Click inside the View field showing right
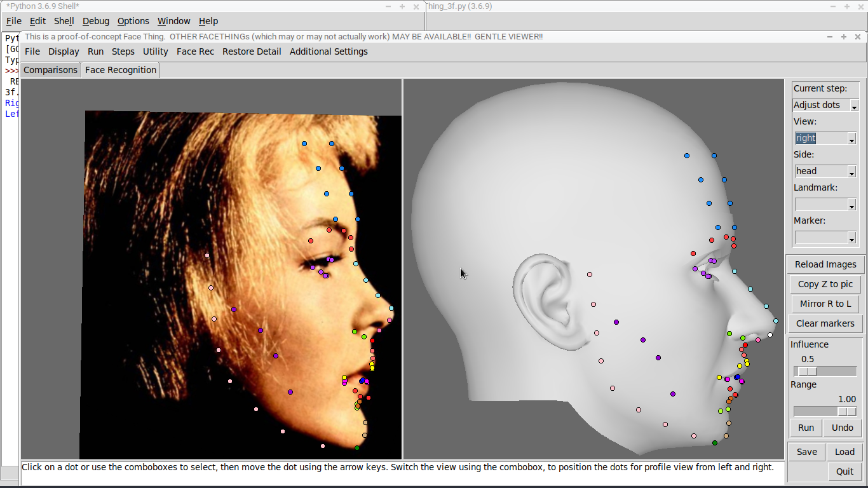 pyautogui.click(x=820, y=138)
